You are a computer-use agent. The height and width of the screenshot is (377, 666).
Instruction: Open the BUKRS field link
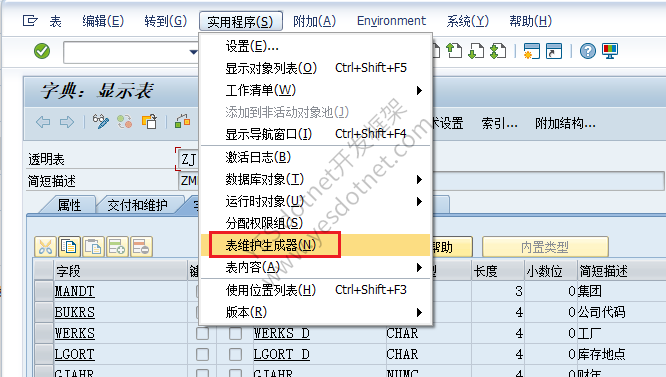click(75, 312)
